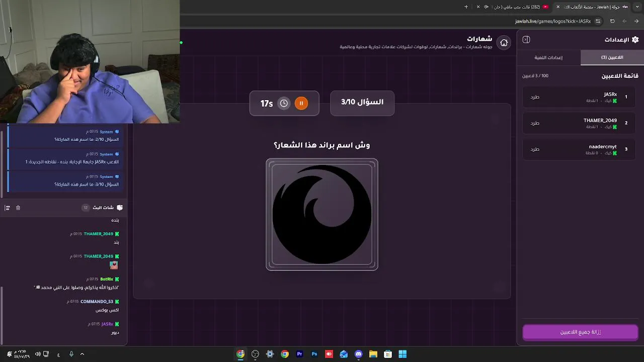The width and height of the screenshot is (644, 362).
Task: Click the browser reload icon
Action: click(612, 21)
